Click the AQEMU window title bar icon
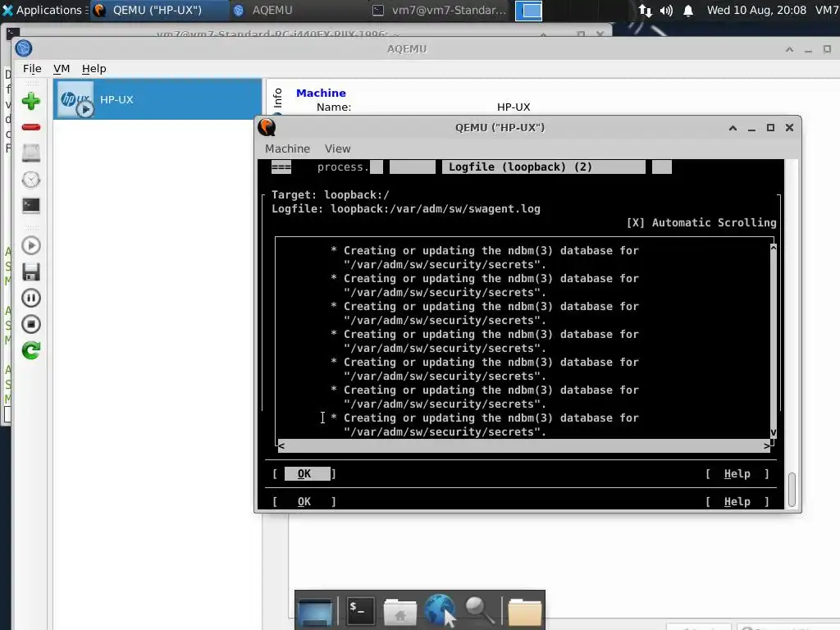 coord(24,48)
